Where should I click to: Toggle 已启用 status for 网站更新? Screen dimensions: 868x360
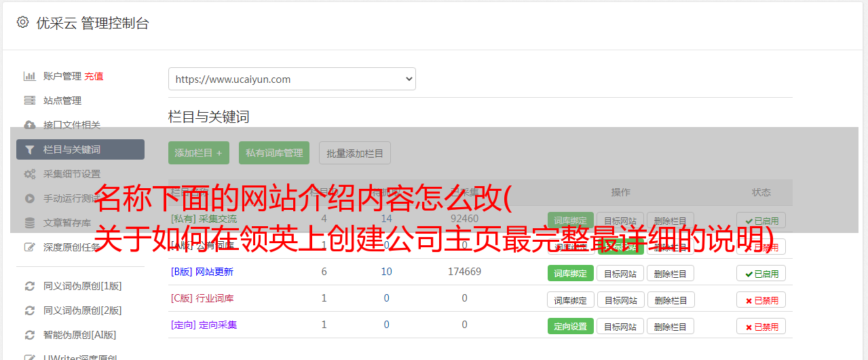coord(761,273)
